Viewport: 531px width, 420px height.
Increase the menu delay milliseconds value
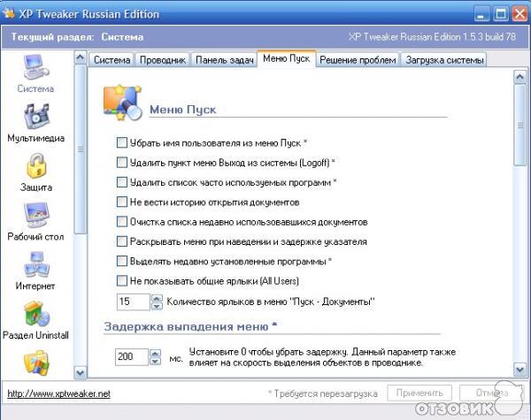point(155,354)
